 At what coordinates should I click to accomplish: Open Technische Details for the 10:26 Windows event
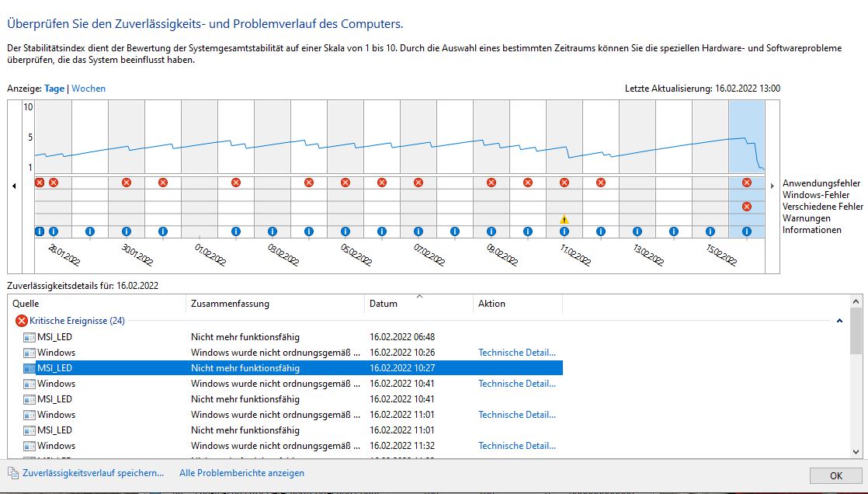coord(517,352)
